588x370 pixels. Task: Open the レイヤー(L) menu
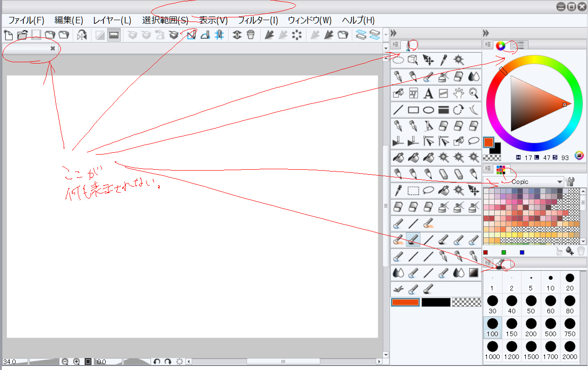(112, 20)
